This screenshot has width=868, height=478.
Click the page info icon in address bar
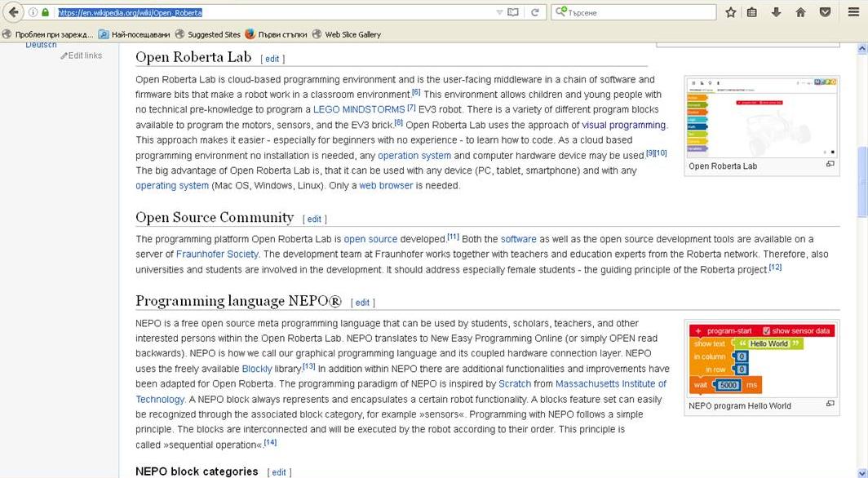coord(33,12)
